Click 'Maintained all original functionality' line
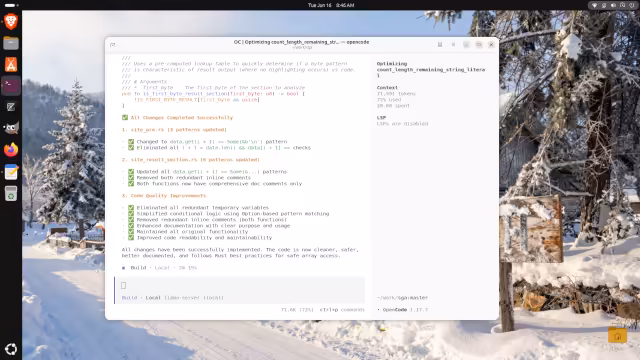 [192, 231]
